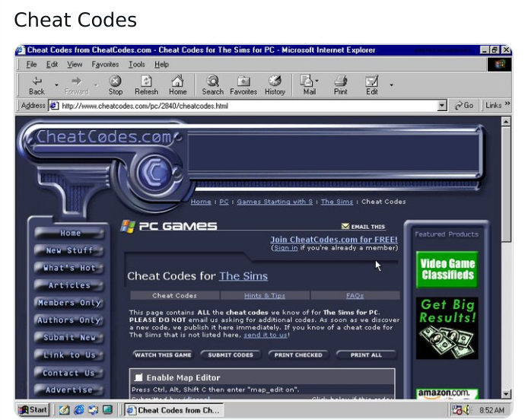The image size is (528, 420).
Task: Go to the Home page icon in toolbar
Action: point(177,85)
